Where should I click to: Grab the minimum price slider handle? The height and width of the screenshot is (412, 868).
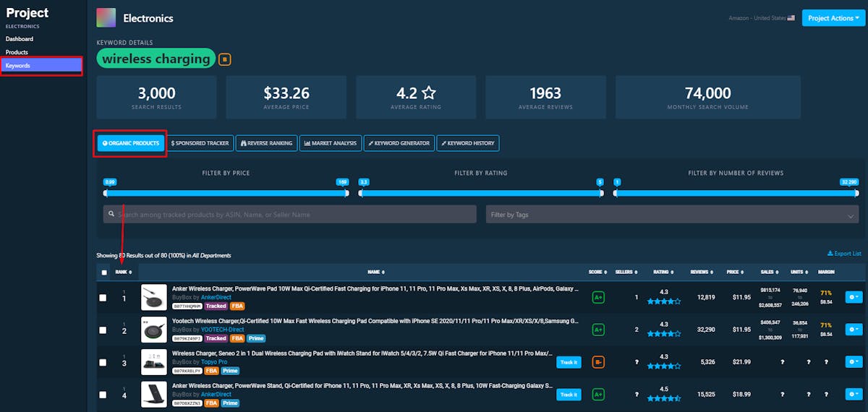coord(106,193)
